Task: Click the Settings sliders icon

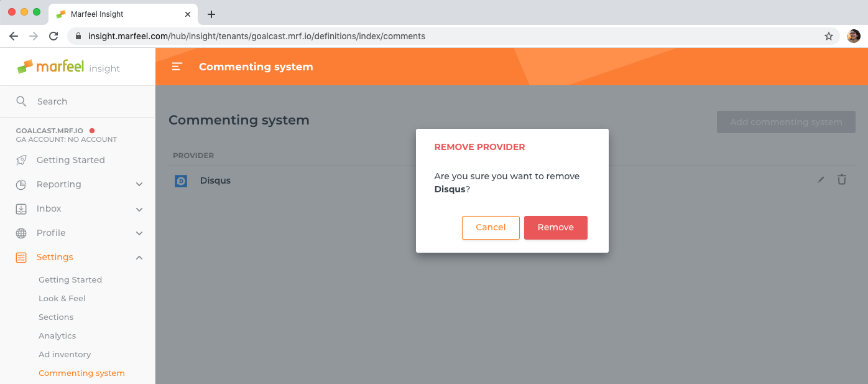Action: coord(21,257)
